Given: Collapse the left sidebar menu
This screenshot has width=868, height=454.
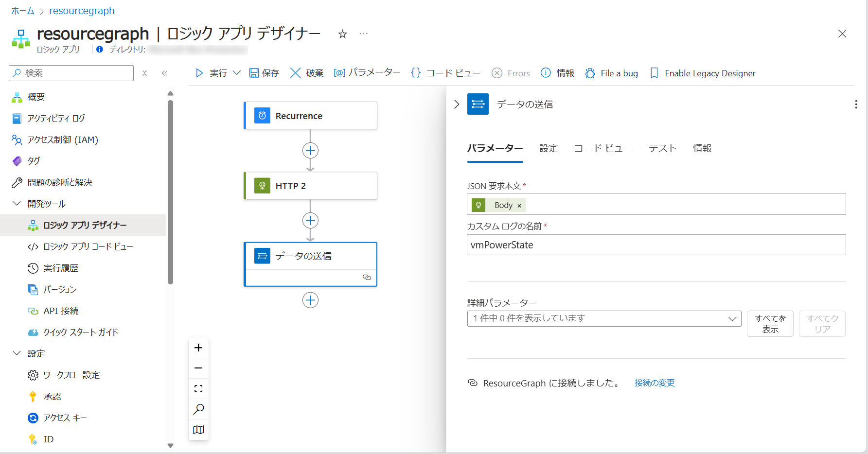Looking at the screenshot, I should 165,73.
